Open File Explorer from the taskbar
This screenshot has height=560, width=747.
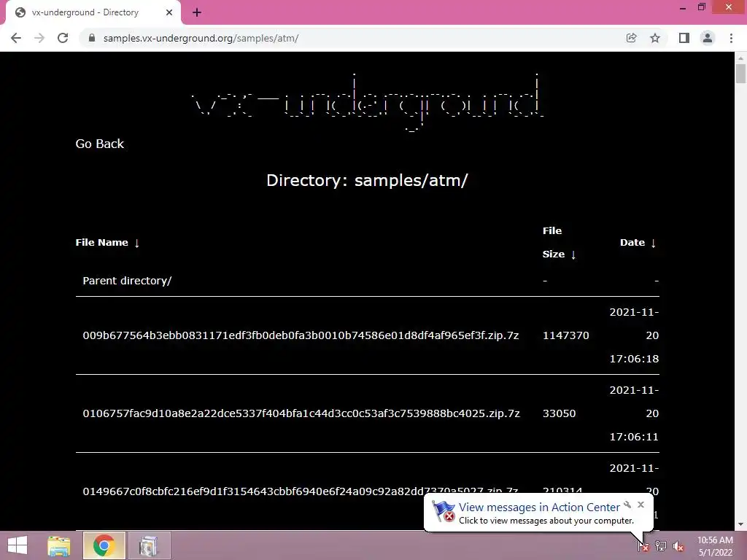click(x=59, y=545)
